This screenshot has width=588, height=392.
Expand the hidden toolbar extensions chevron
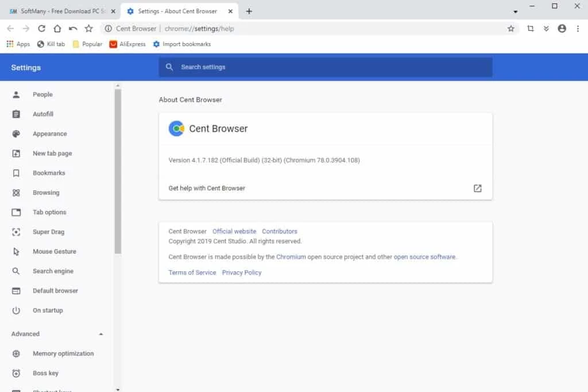point(546,29)
